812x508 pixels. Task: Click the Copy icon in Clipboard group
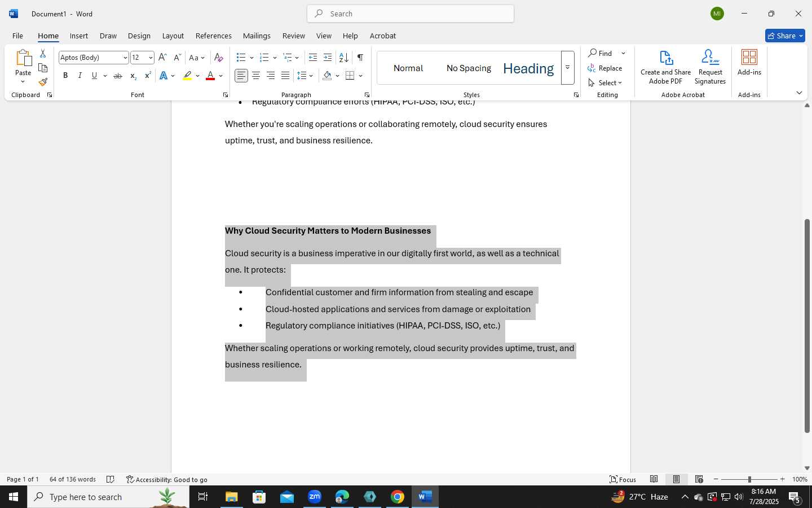pos(43,68)
